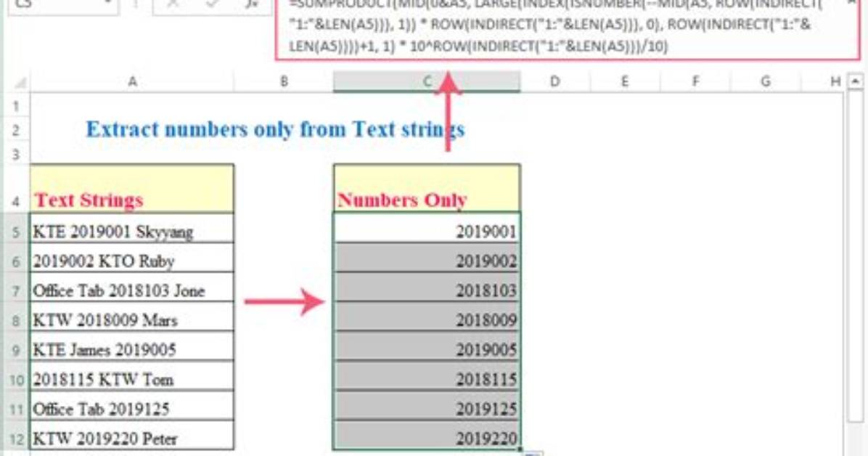Click the 'Numbers Only' header cell

[427, 188]
